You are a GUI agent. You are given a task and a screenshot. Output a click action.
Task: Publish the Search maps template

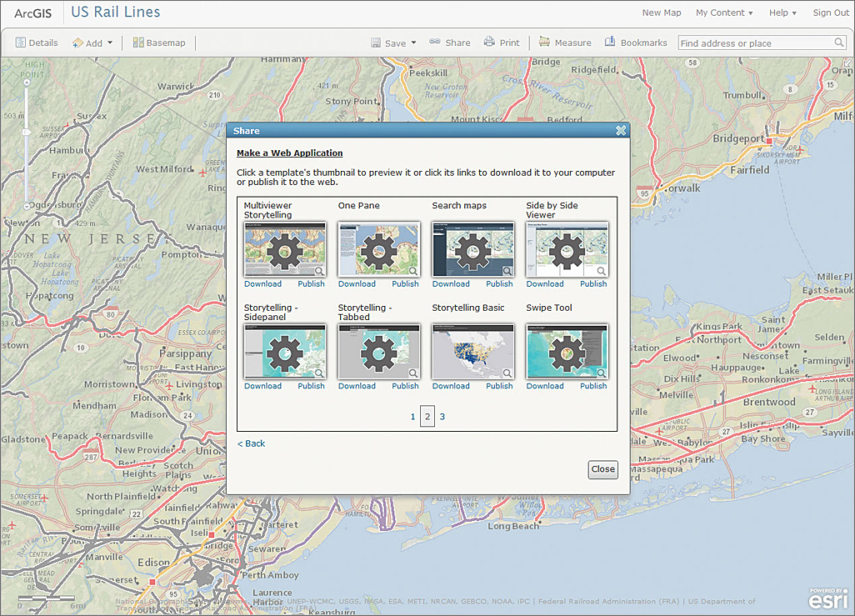click(x=499, y=283)
